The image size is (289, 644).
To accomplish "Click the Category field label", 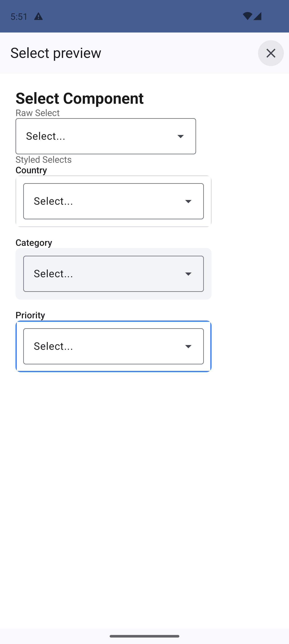I will pyautogui.click(x=34, y=243).
